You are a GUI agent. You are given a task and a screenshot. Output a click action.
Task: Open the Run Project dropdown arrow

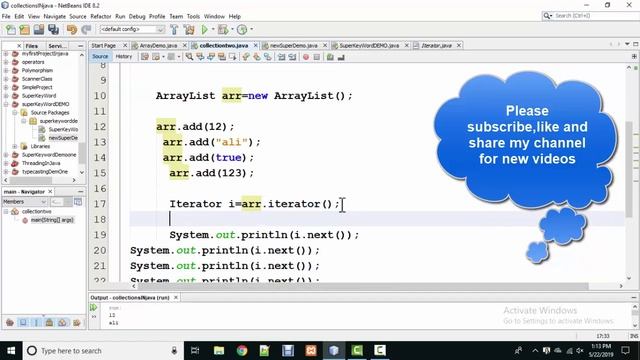click(213, 29)
